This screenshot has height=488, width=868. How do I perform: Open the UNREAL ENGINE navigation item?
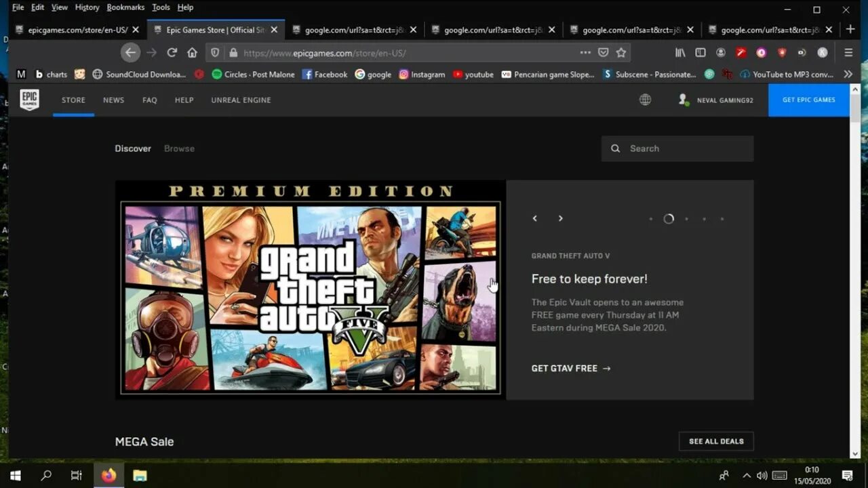[x=241, y=100]
